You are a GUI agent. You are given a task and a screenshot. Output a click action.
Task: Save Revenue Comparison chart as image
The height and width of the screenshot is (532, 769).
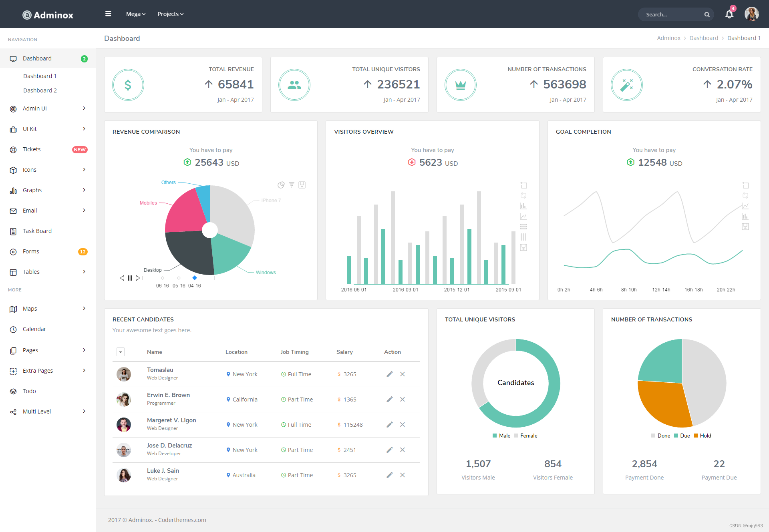(x=302, y=185)
